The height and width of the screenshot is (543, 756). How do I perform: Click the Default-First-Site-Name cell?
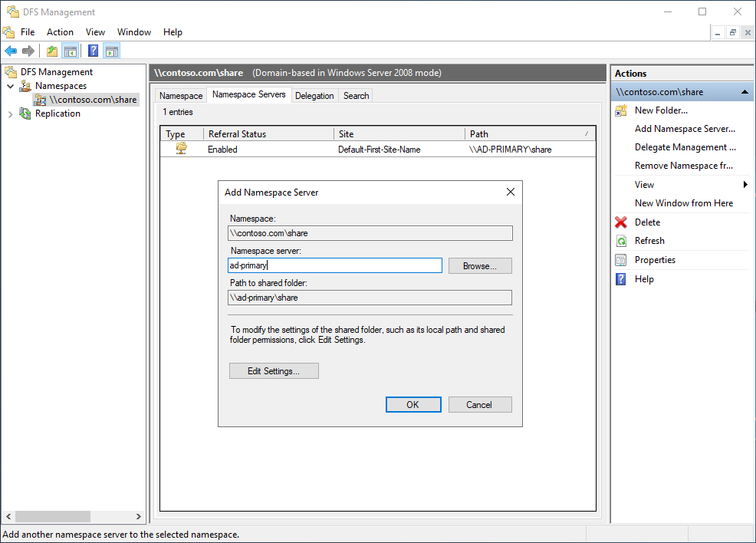coord(379,150)
